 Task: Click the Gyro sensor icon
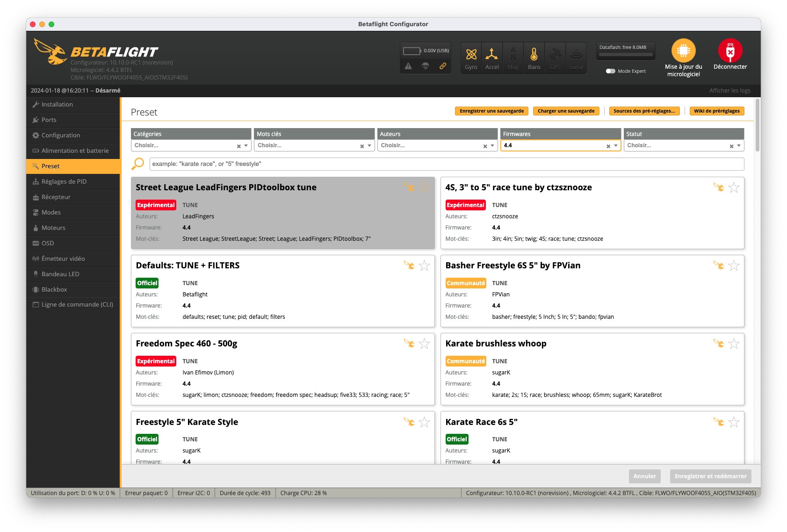471,55
